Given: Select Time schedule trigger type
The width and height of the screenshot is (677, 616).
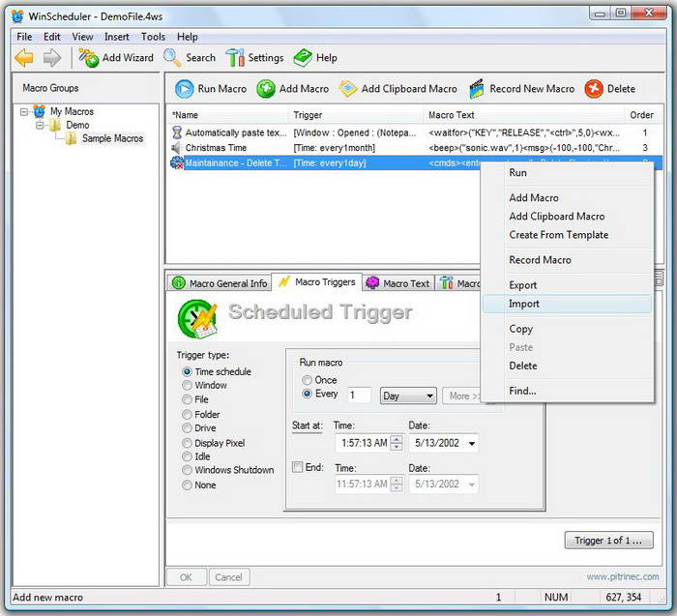Looking at the screenshot, I should 187,371.
